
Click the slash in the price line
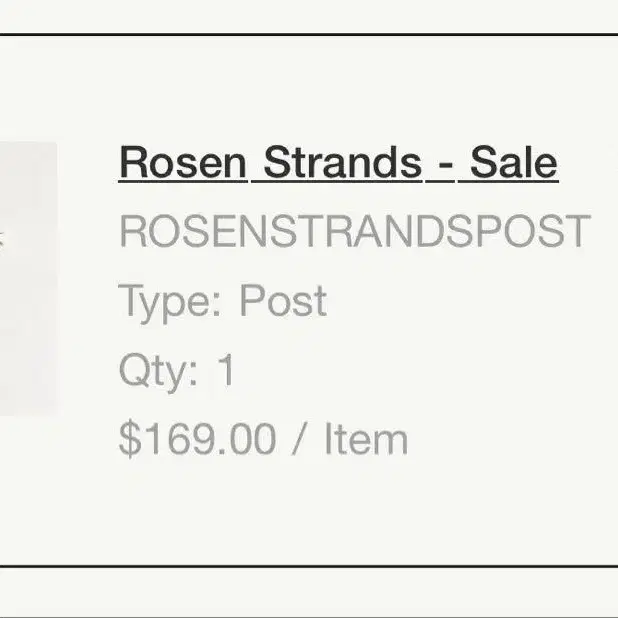click(298, 440)
